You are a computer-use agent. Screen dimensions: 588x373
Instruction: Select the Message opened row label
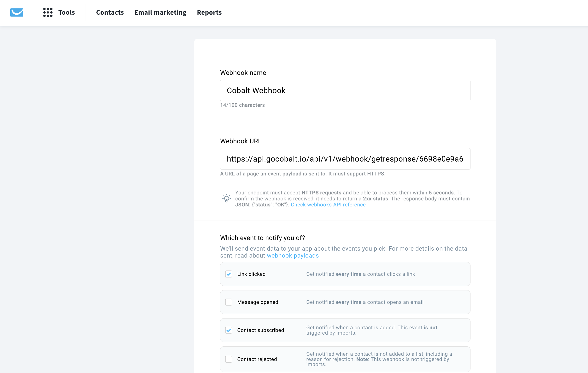pos(258,302)
